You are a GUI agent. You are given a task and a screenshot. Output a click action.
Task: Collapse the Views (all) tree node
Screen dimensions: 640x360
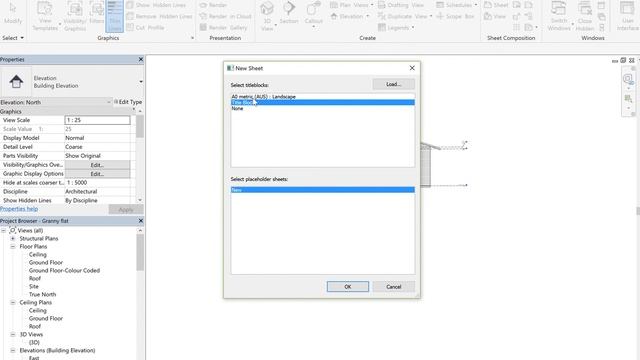tap(4, 231)
